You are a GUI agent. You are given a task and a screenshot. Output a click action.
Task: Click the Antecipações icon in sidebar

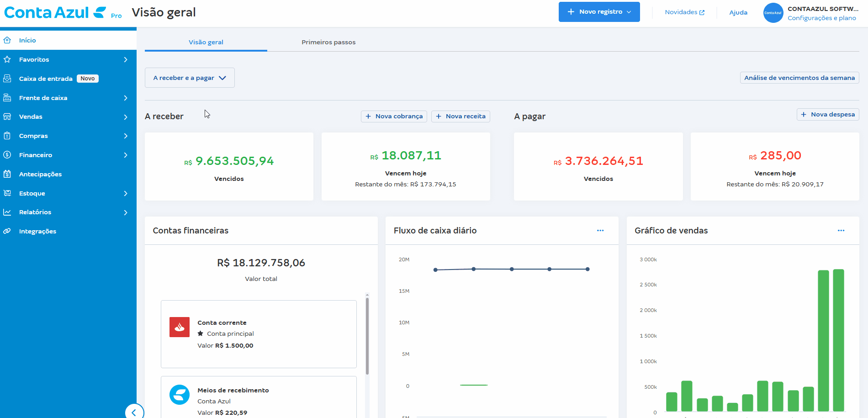[x=7, y=174]
